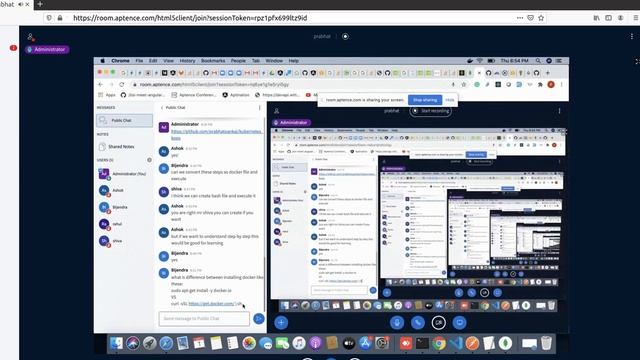Click Spotlight search icon in Mac menu bar
This screenshot has height=360, width=640.
(538, 60)
